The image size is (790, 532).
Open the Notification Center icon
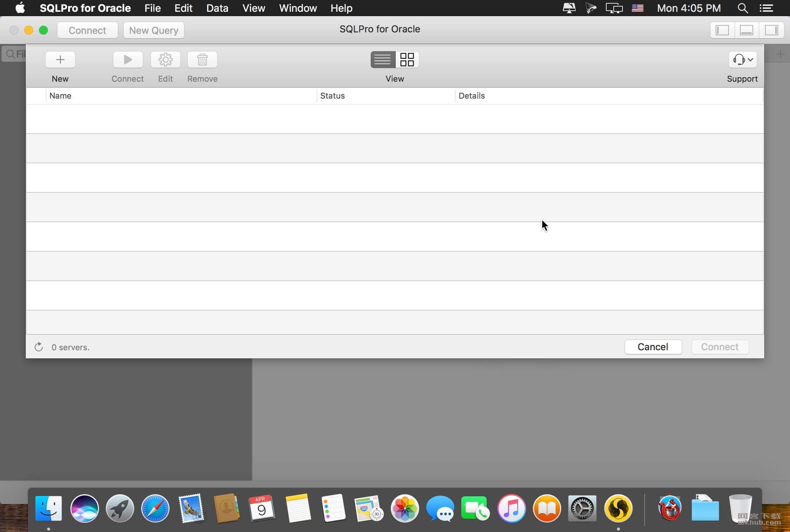(766, 8)
